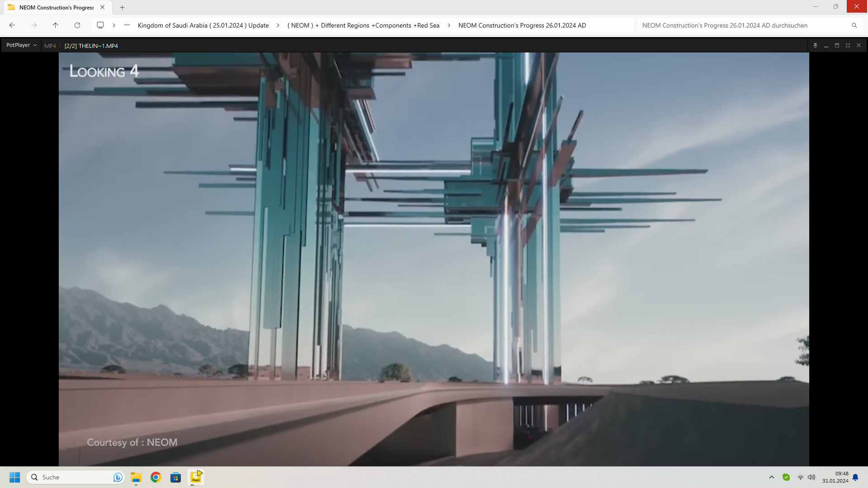Expand chevron after Red Sea breadcrumb

click(x=449, y=25)
